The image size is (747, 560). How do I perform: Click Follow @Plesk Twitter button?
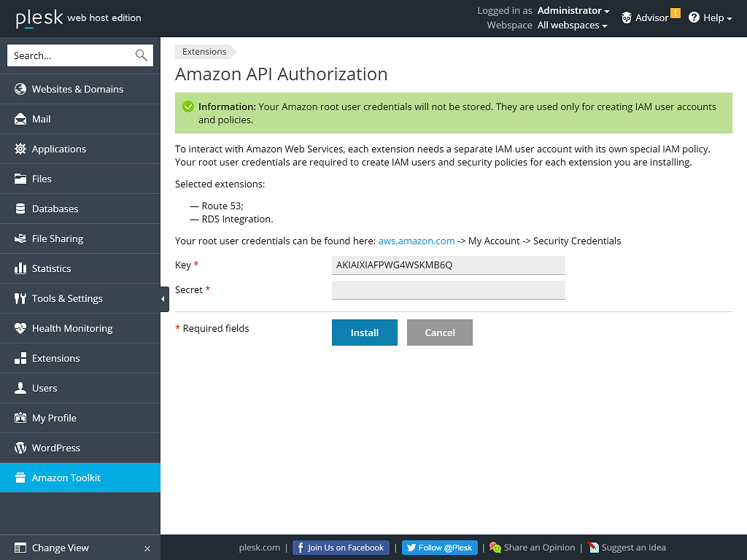440,548
